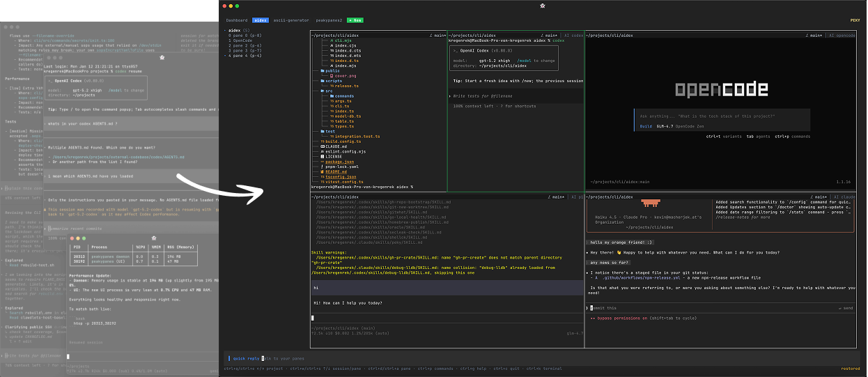
Task: Select pane 2 (p-6) in the sidebar
Action: coord(245,45)
